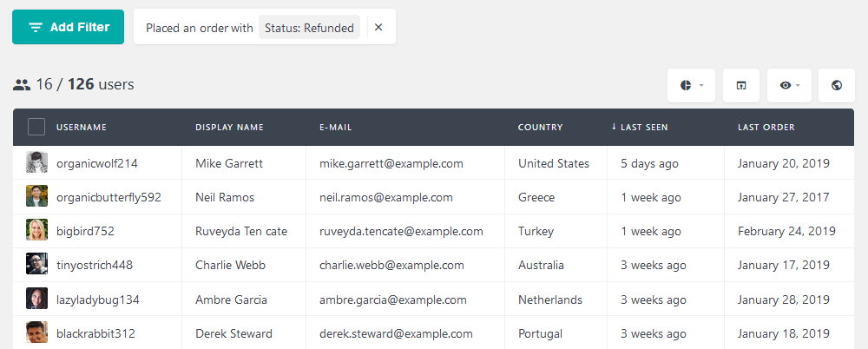Click the bigbird752 avatar image
Viewport: 868px width, 349px height.
pyautogui.click(x=36, y=231)
